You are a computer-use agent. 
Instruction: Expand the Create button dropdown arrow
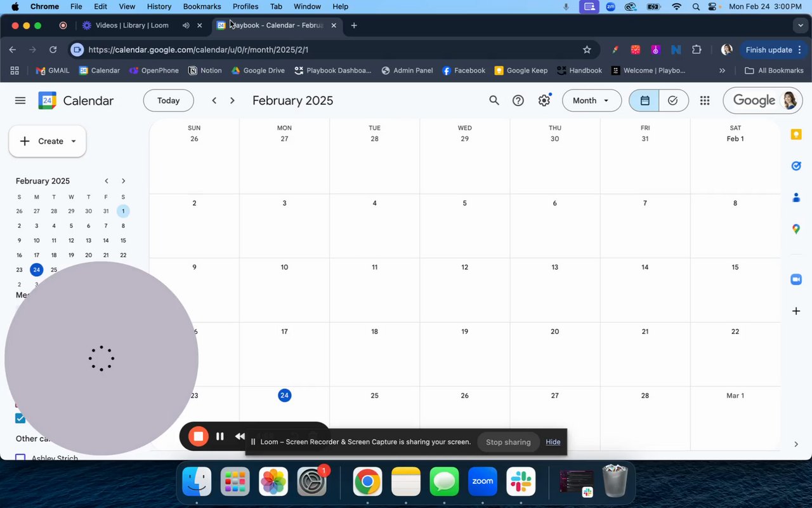coord(74,141)
